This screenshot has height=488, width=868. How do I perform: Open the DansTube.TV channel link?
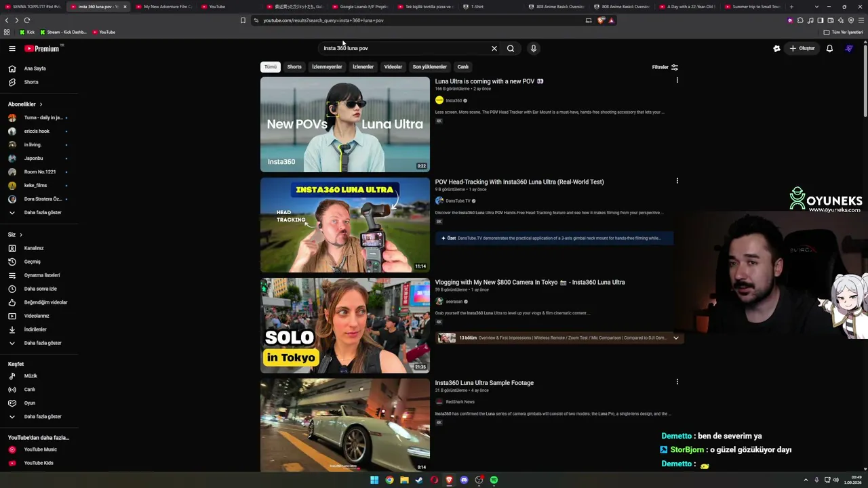pyautogui.click(x=458, y=201)
